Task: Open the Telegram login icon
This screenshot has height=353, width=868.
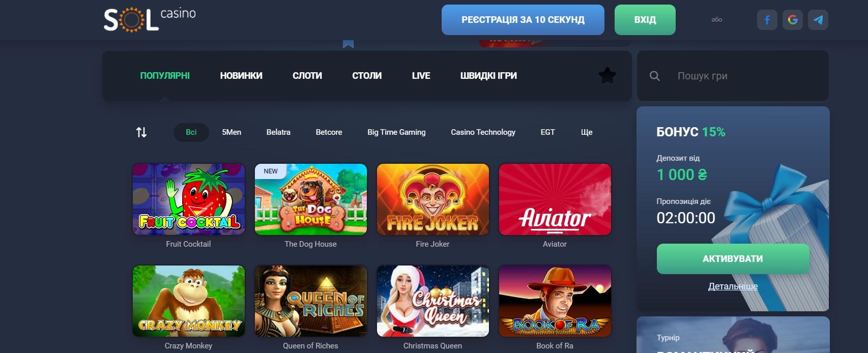Action: (x=818, y=20)
